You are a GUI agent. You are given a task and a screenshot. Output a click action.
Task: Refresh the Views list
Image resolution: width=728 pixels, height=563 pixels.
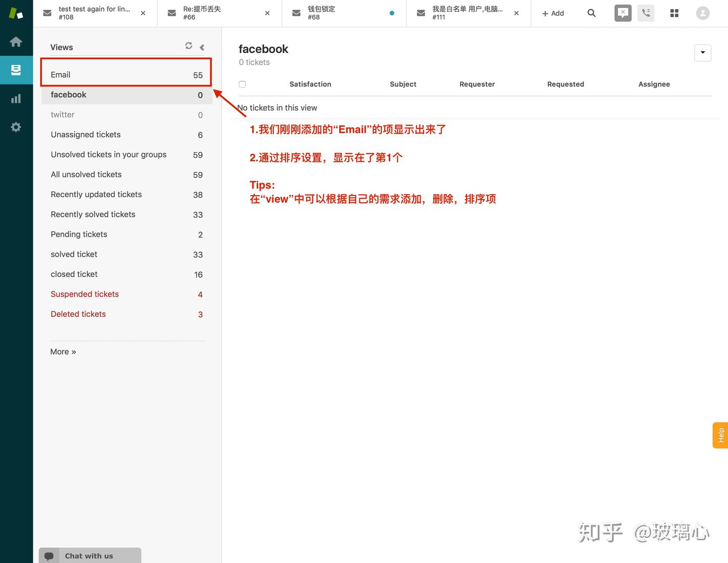tap(188, 45)
